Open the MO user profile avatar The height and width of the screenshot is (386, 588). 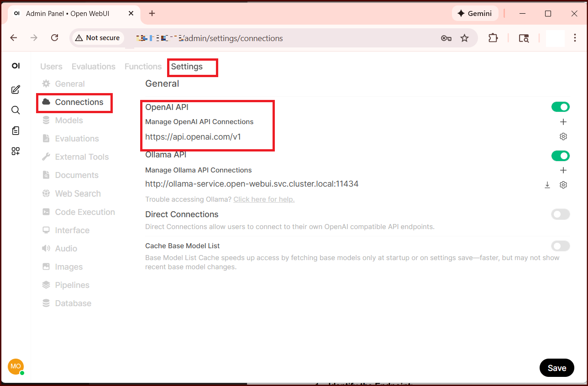click(16, 366)
